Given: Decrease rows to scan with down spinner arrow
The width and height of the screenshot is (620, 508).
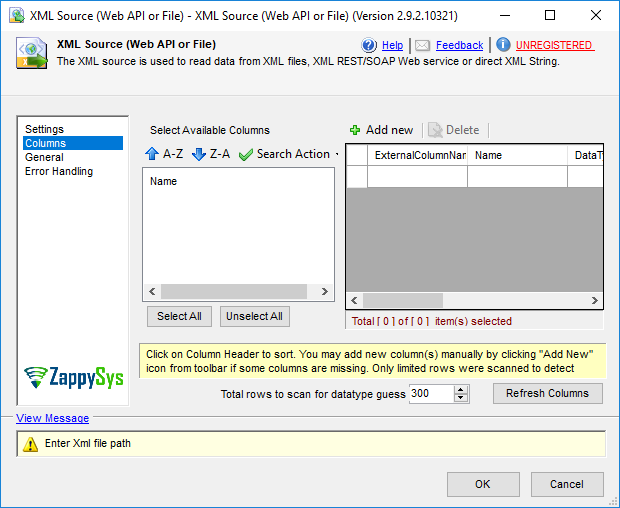Looking at the screenshot, I should 461,398.
